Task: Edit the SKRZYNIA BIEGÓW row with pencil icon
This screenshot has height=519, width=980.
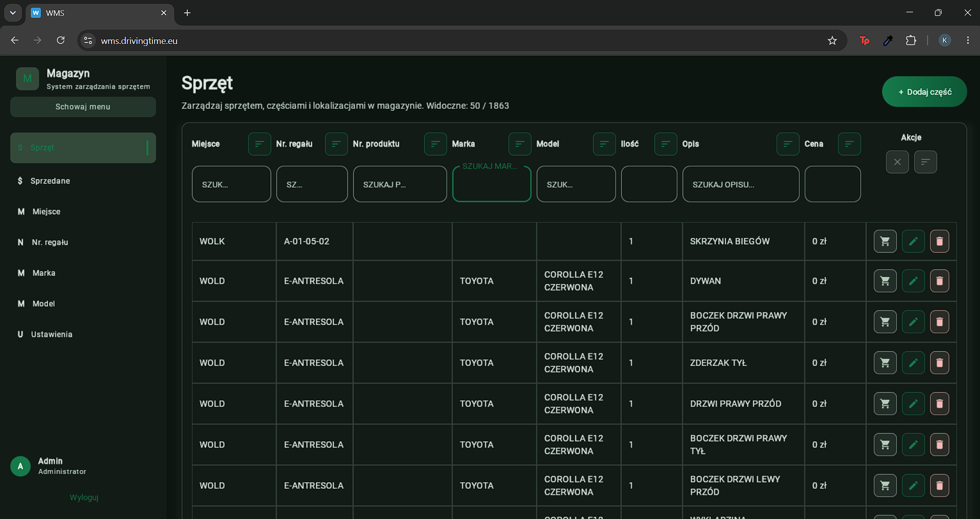Action: (913, 241)
